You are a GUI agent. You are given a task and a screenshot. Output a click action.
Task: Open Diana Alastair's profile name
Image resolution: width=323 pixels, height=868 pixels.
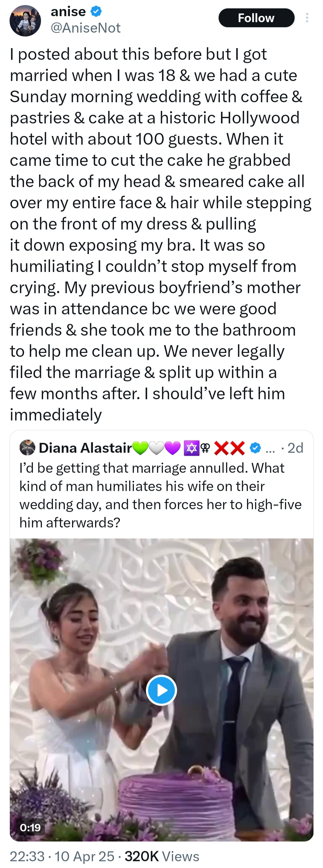point(85,448)
